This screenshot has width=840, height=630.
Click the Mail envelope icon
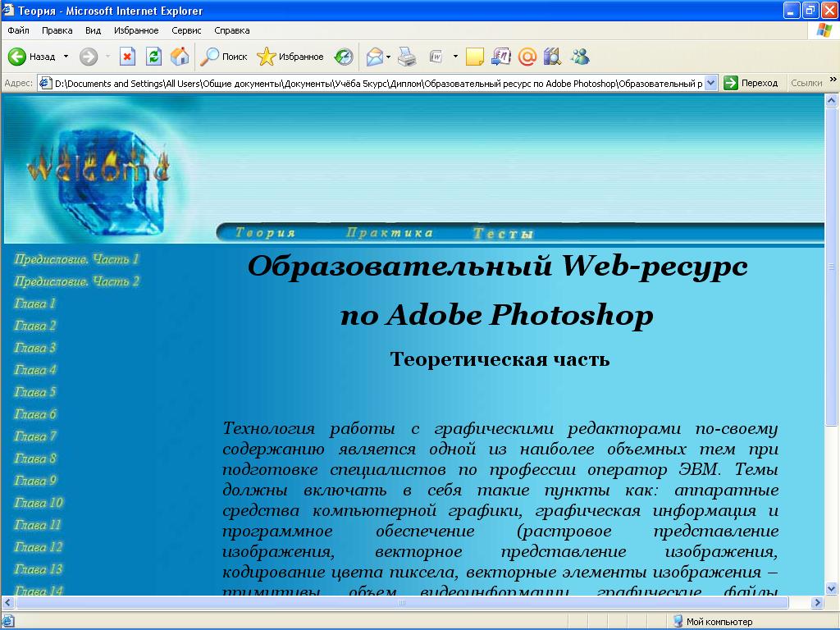[374, 57]
